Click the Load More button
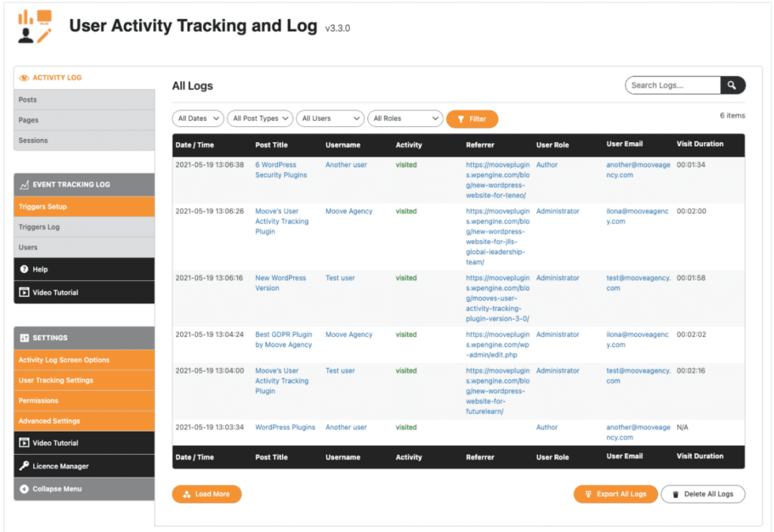This screenshot has height=532, width=774. [206, 493]
